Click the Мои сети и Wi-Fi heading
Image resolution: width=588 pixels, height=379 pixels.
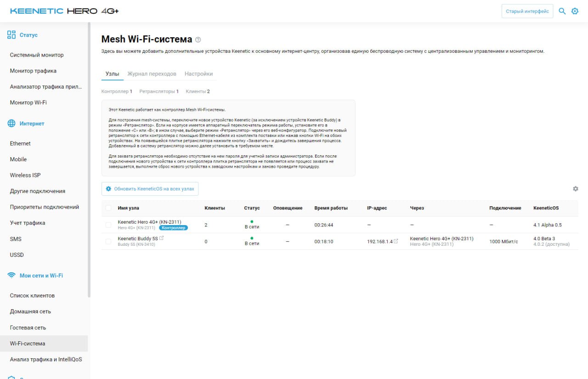click(41, 276)
